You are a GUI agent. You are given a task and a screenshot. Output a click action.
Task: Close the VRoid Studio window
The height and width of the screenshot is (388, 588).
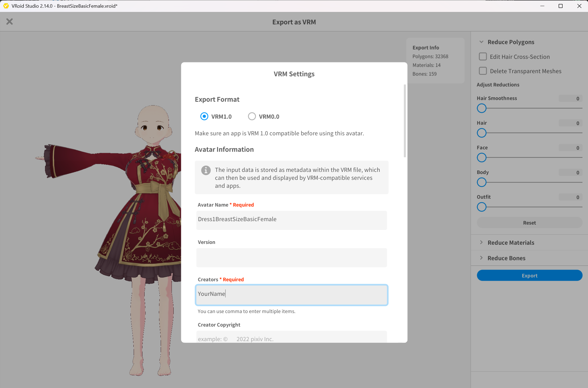[x=579, y=6]
